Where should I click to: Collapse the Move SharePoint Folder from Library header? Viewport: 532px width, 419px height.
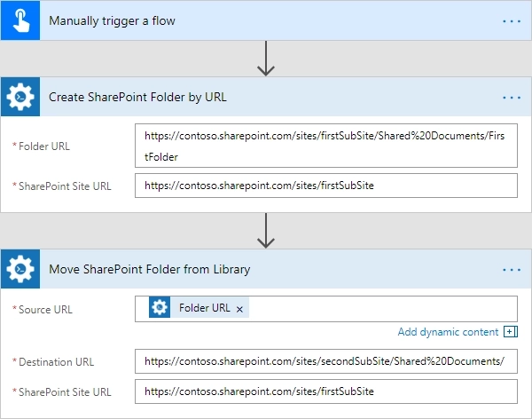(266, 269)
